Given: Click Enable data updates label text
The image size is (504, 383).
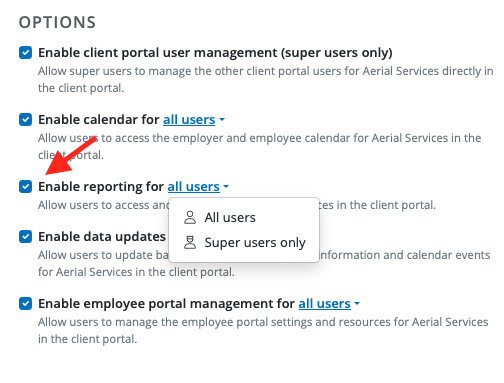Looking at the screenshot, I should tap(102, 237).
